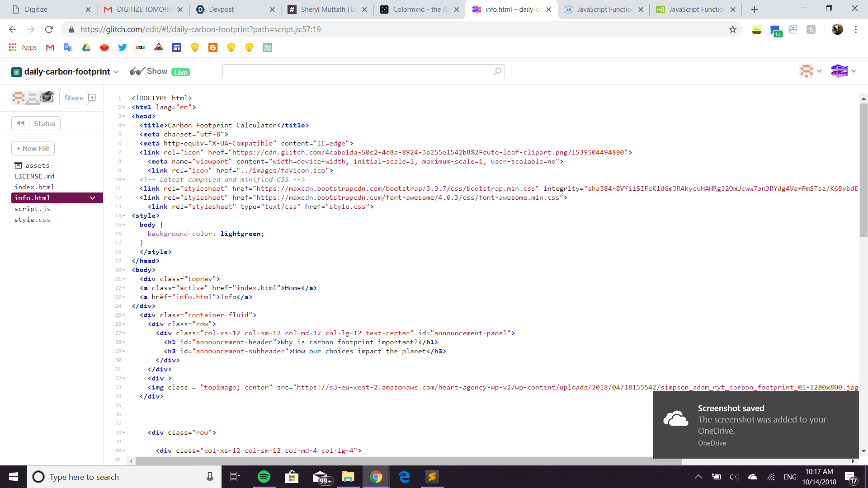Open daily-carbon-footprint project dropdown
This screenshot has height=488, width=868.
click(116, 72)
